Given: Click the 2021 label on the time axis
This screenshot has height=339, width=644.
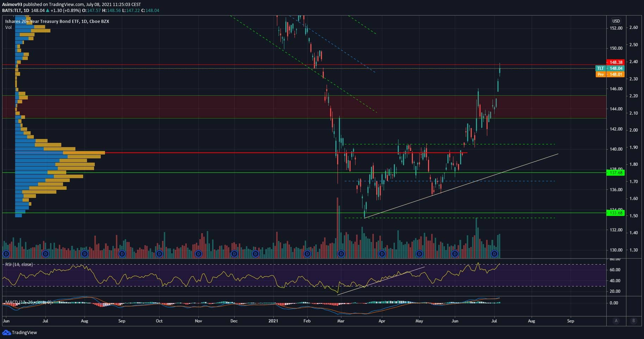Looking at the screenshot, I should click(x=273, y=321).
